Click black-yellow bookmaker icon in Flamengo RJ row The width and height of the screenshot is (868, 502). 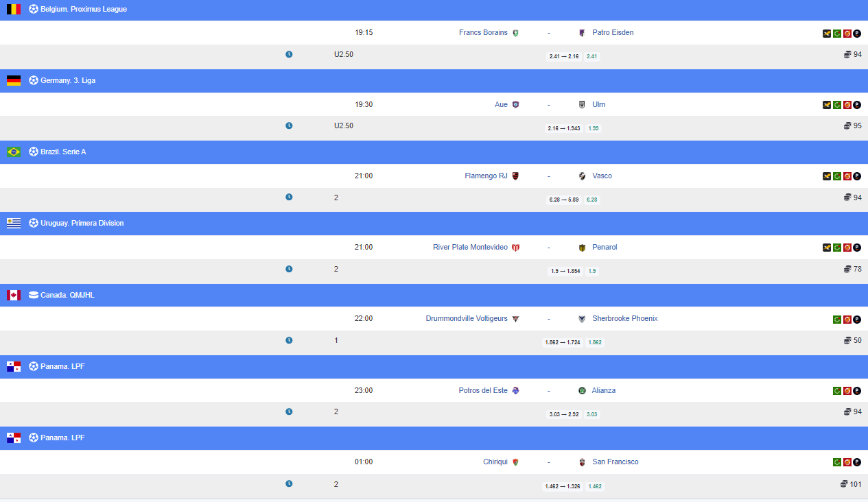(827, 176)
